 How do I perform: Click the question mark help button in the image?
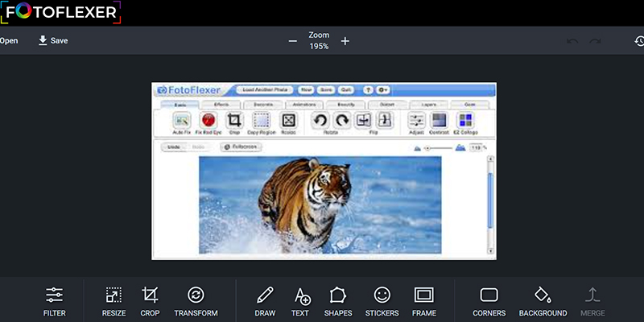click(368, 90)
